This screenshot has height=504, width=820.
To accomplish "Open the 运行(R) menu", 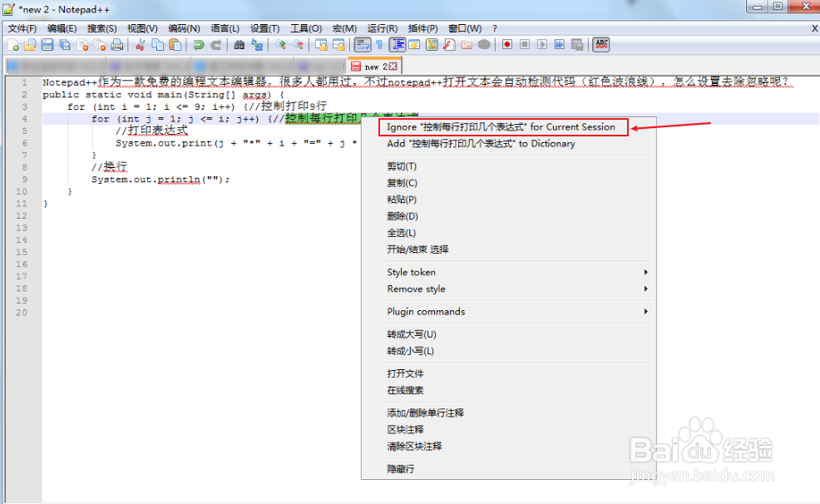I will point(383,28).
